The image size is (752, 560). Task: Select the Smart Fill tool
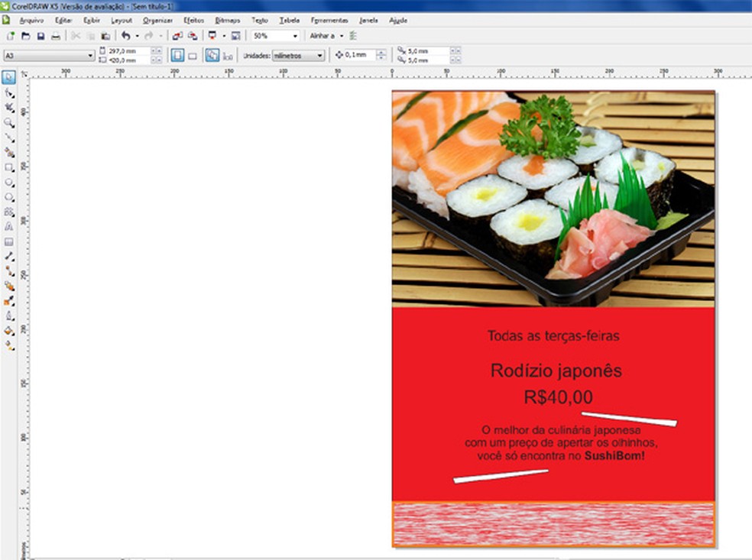(8, 153)
